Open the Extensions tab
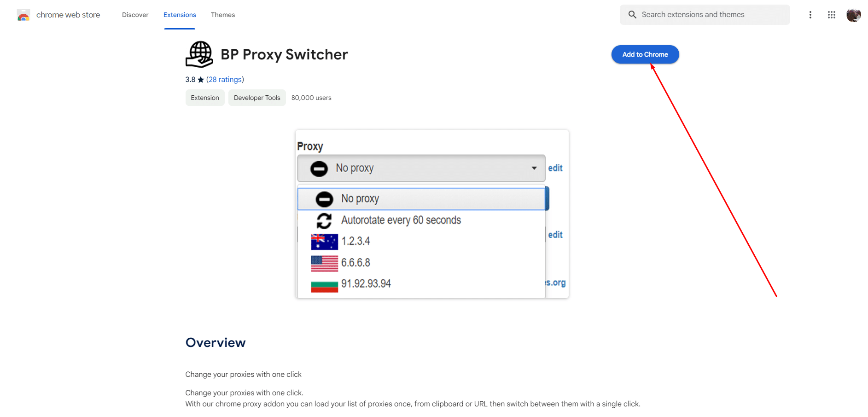 click(180, 15)
